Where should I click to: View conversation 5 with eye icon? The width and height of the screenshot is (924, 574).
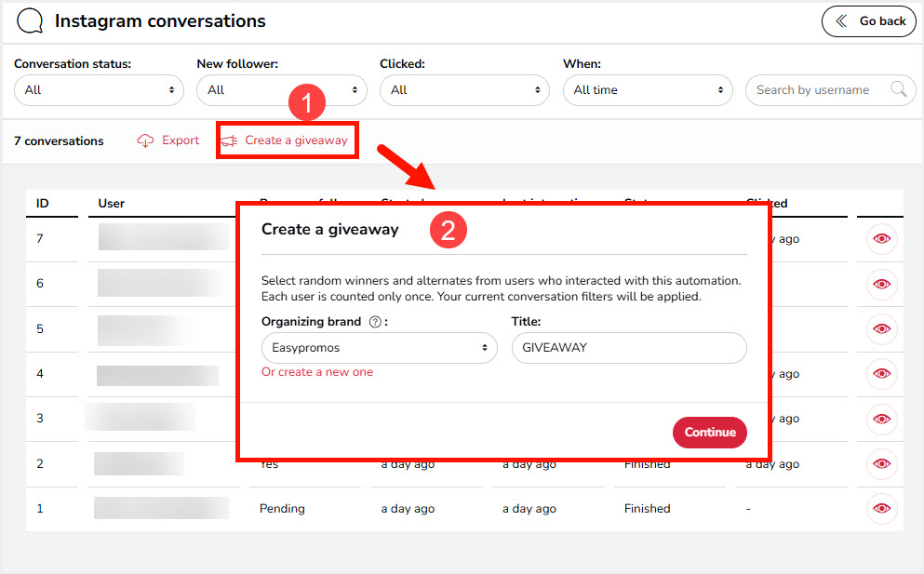click(x=881, y=328)
